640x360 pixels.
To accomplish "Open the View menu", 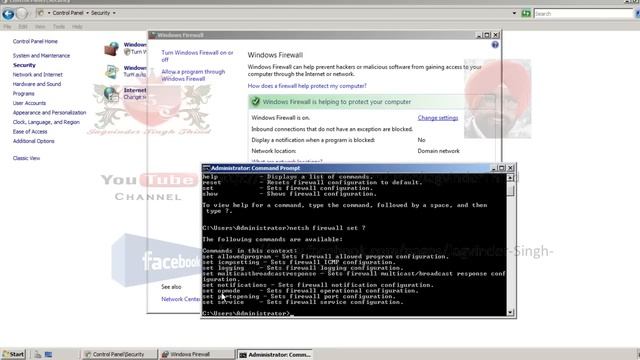I will coord(40,27).
